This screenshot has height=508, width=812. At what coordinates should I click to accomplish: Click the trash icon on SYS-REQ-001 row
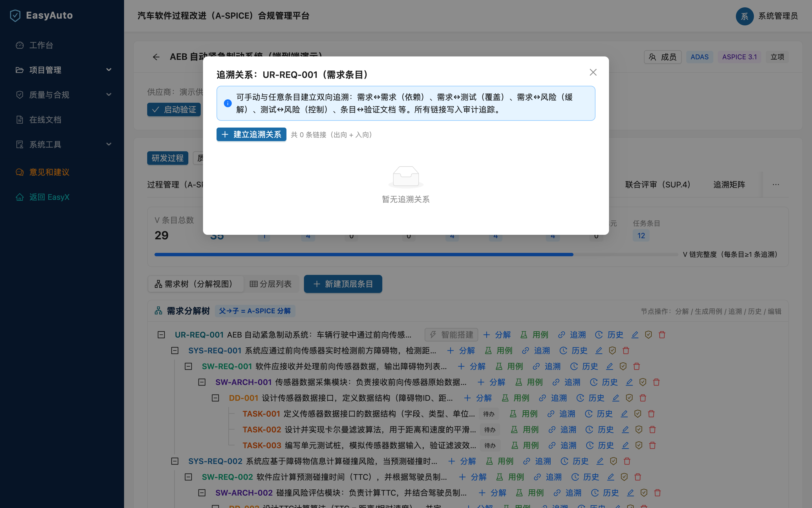coord(626,351)
